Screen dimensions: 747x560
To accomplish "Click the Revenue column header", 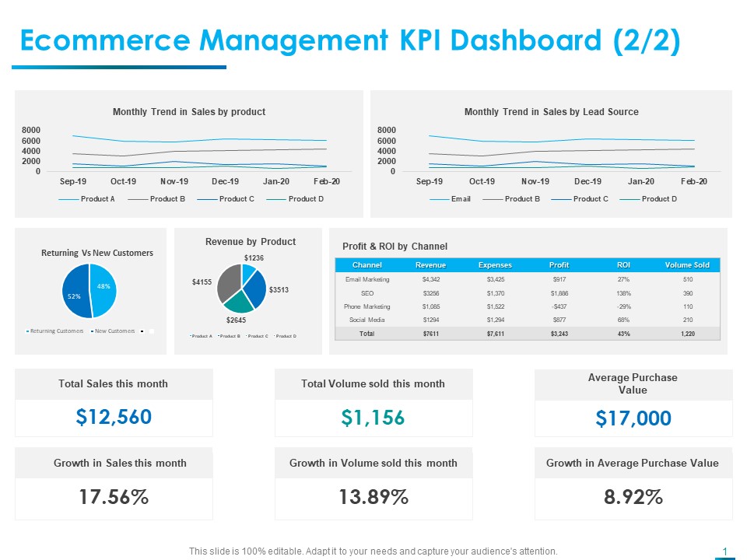I will [430, 265].
